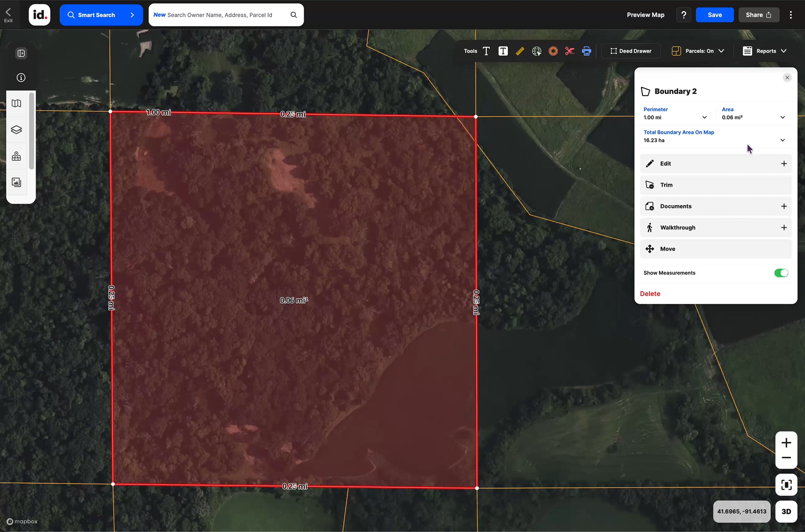Toggle Parcels visibility
Screen dimensions: 805x532
pyautogui.click(x=697, y=51)
